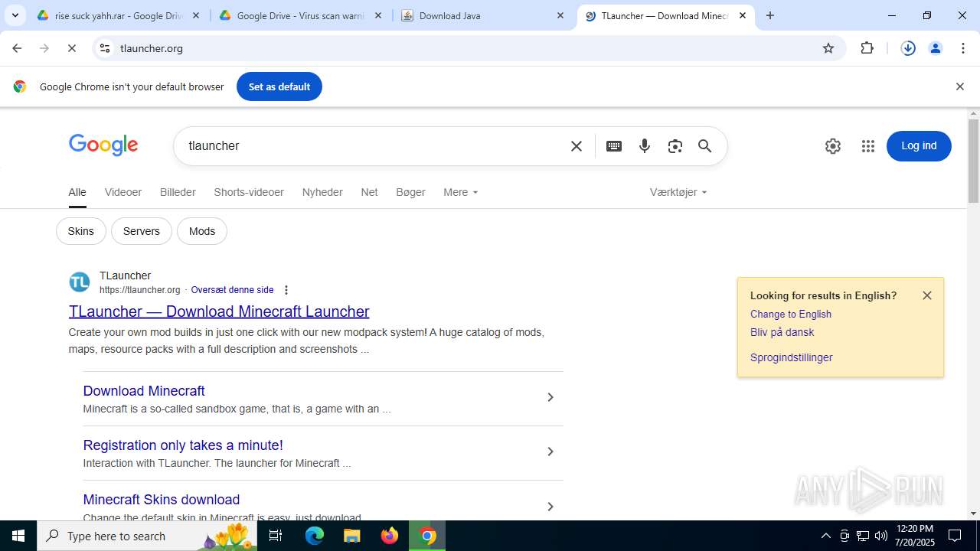Switch to the Nyheder tab
The width and height of the screenshot is (980, 551).
tap(322, 192)
